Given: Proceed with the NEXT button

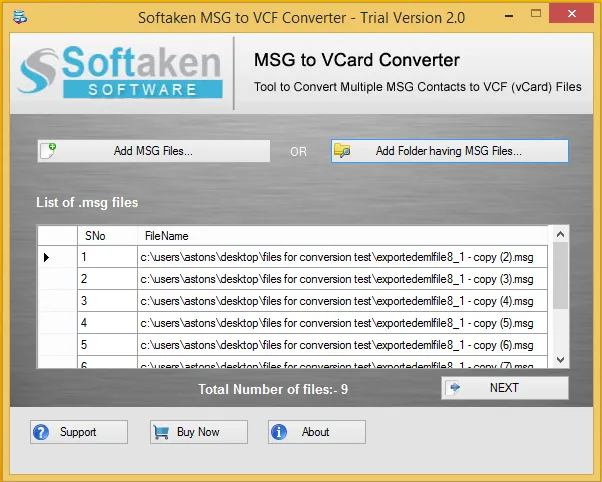Looking at the screenshot, I should click(x=504, y=388).
